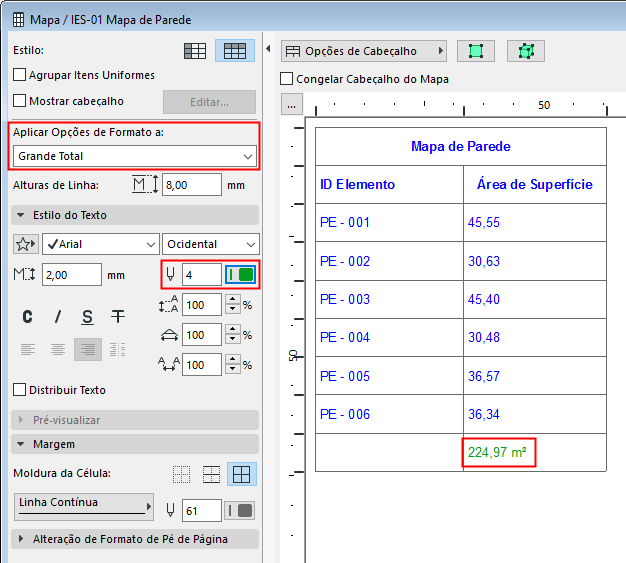Viewport: 626px width, 563px height.
Task: Click the line spacing percent field
Action: tap(202, 305)
